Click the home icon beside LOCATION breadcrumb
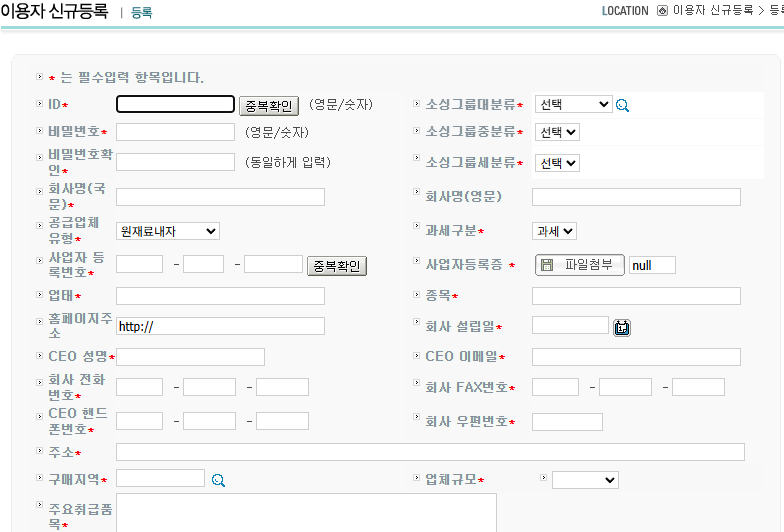The image size is (784, 532). [662, 10]
